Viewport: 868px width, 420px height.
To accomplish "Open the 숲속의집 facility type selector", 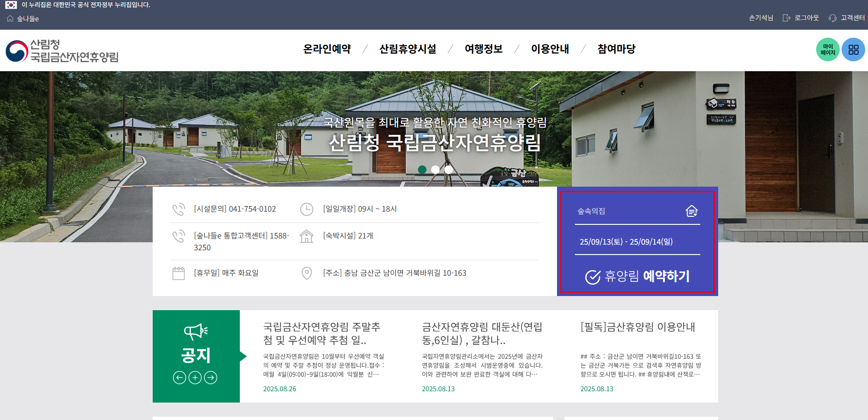I will 638,212.
